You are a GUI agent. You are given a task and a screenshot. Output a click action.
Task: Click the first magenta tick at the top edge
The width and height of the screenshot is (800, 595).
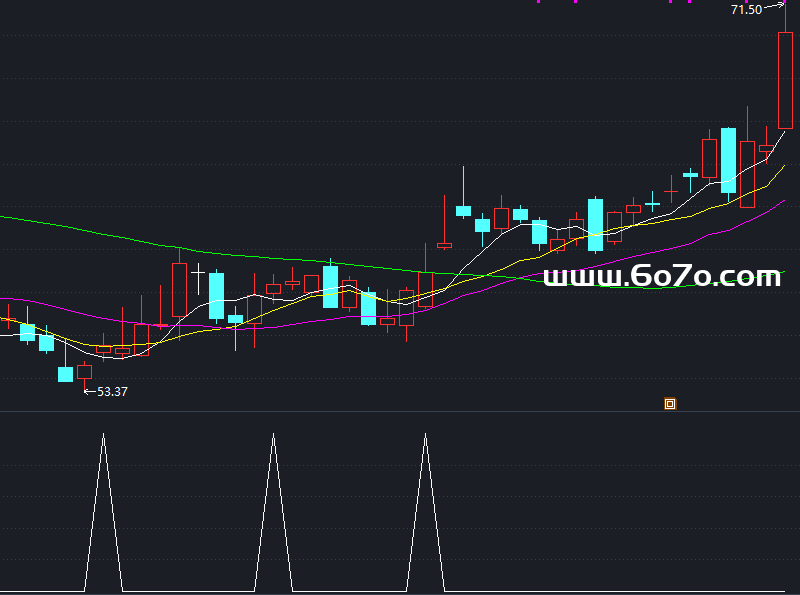538,2
